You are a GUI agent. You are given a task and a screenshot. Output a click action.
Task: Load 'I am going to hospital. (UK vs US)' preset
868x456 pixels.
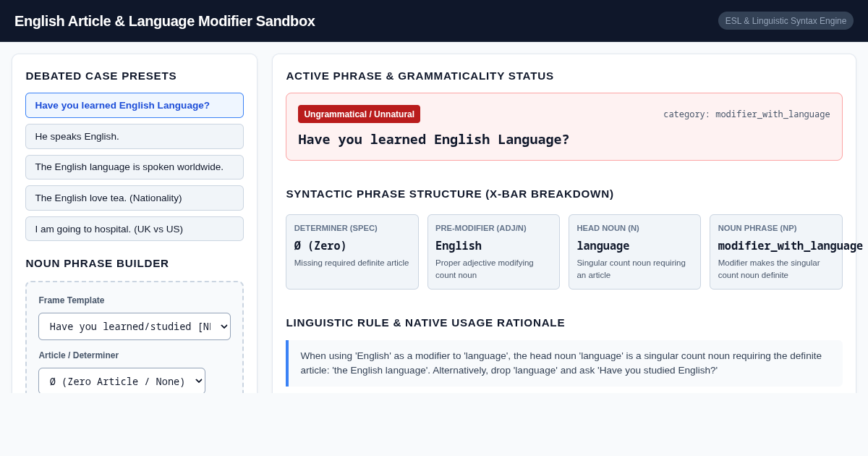click(135, 229)
